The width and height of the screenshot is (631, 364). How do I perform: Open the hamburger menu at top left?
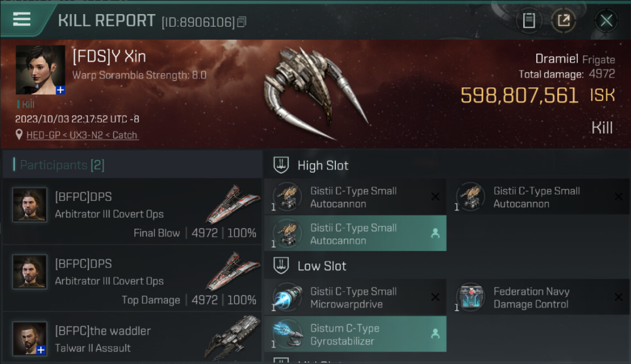(x=22, y=19)
